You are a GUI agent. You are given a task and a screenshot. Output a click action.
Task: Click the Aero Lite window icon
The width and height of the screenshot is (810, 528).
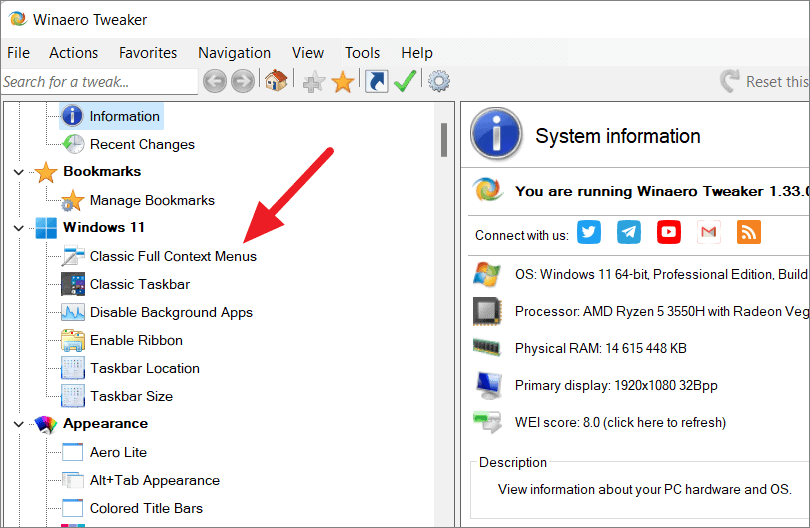pos(72,452)
